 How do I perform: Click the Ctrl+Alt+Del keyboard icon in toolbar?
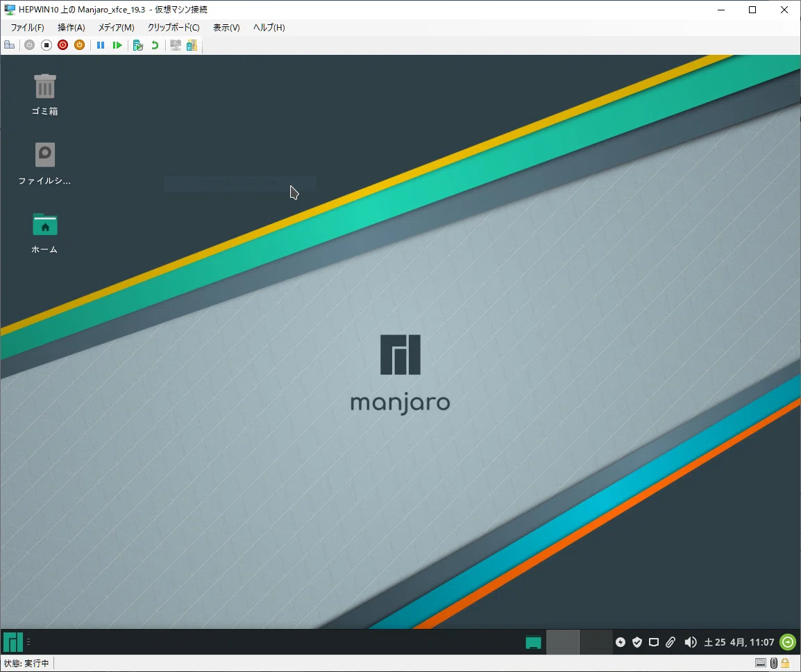(9, 45)
